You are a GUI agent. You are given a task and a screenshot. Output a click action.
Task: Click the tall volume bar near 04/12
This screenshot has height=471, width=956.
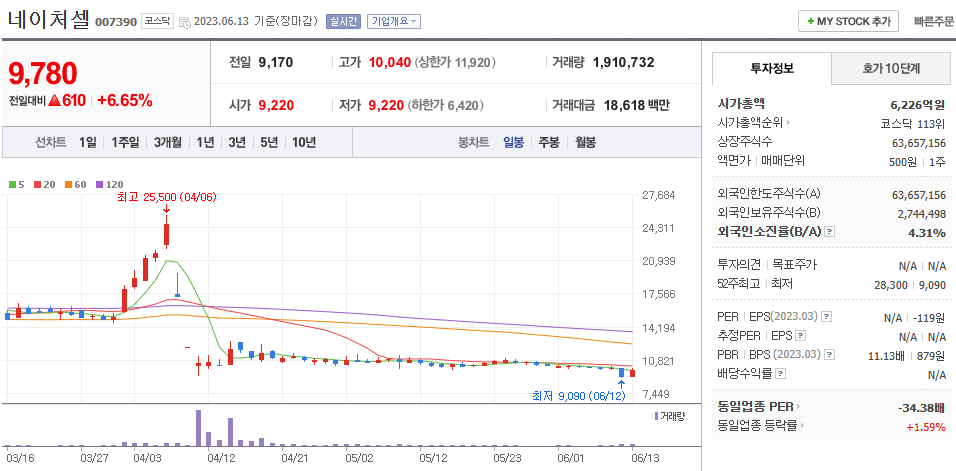(198, 428)
